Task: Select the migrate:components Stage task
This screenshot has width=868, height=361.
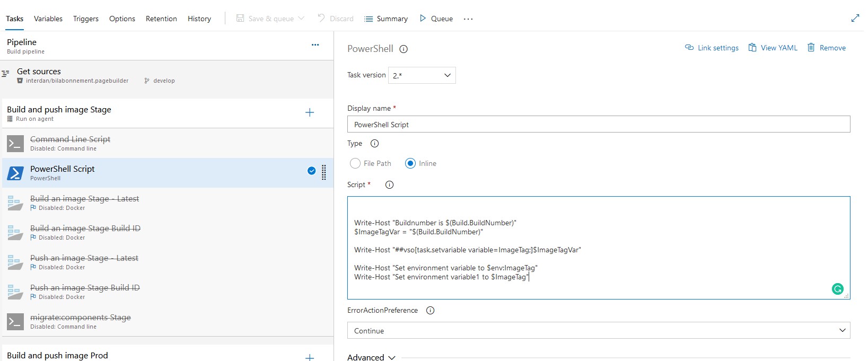Action: [x=166, y=321]
